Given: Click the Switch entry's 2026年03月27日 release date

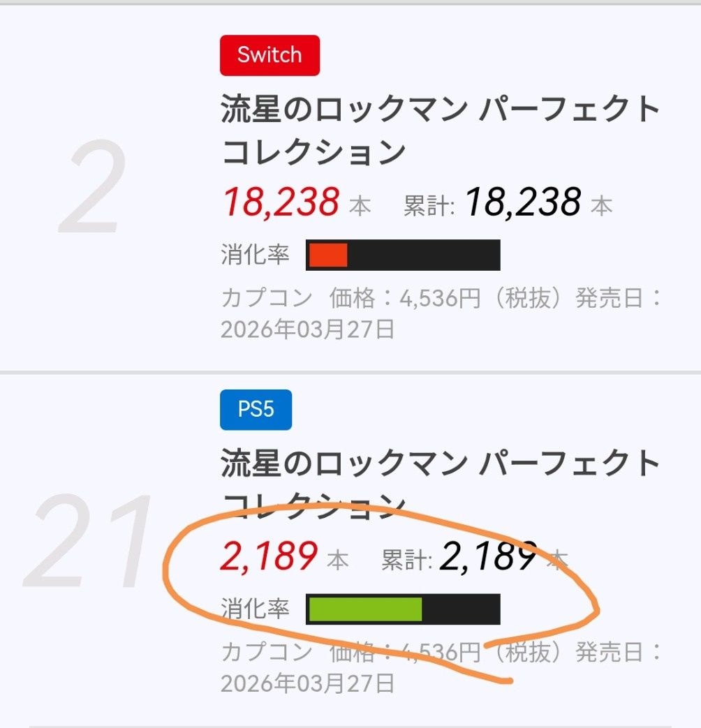Looking at the screenshot, I should point(307,328).
